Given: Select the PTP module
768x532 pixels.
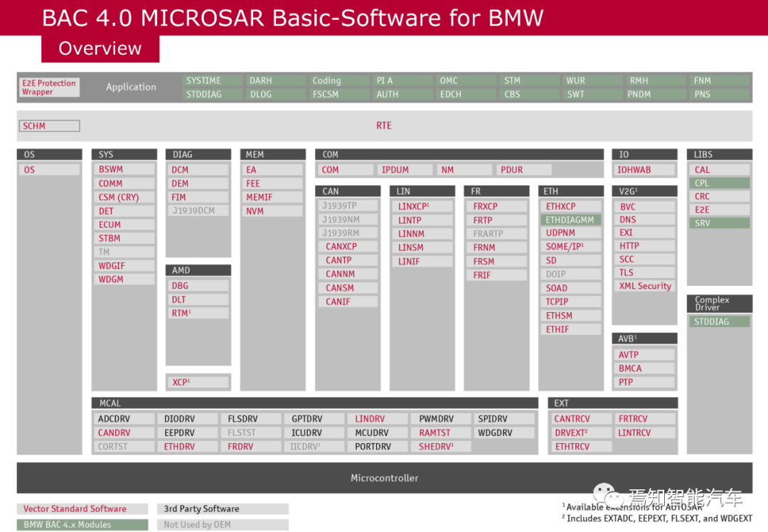Looking at the screenshot, I should [x=644, y=382].
